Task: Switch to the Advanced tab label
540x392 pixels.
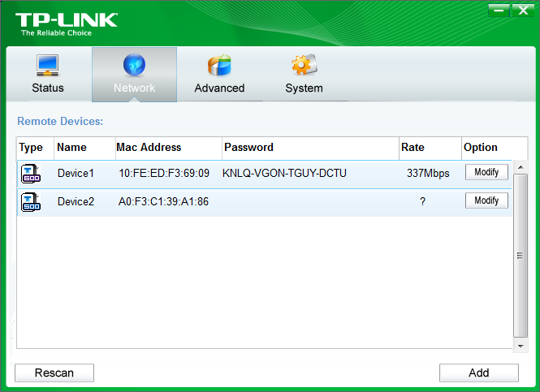Action: 219,88
